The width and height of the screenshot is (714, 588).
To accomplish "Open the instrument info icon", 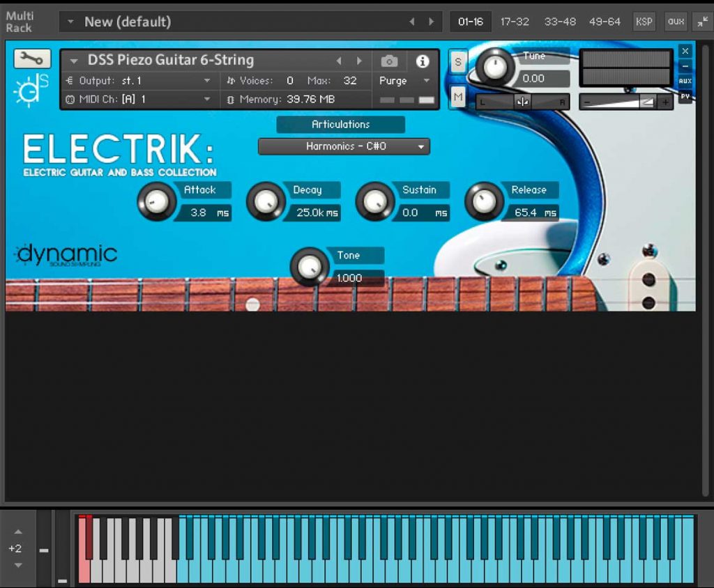I will 422,61.
